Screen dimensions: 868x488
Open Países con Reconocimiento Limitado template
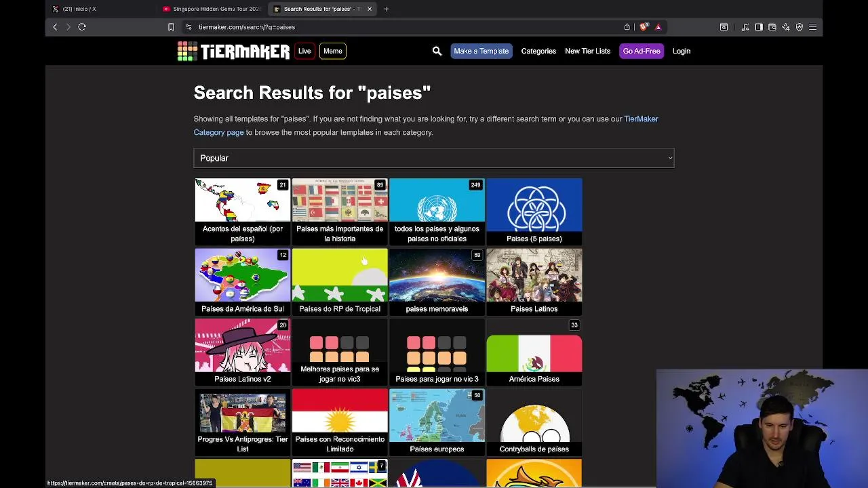coord(340,422)
